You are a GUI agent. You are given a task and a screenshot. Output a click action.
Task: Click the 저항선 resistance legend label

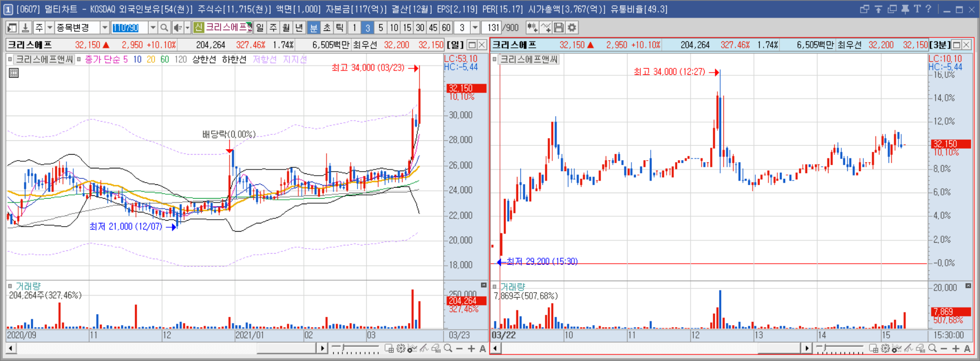pyautogui.click(x=264, y=59)
